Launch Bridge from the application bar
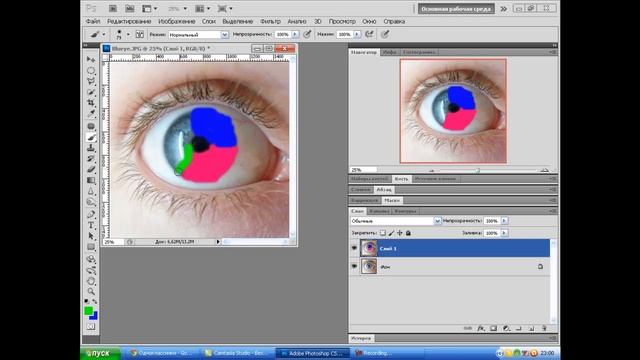This screenshot has width=640, height=360. (x=113, y=8)
